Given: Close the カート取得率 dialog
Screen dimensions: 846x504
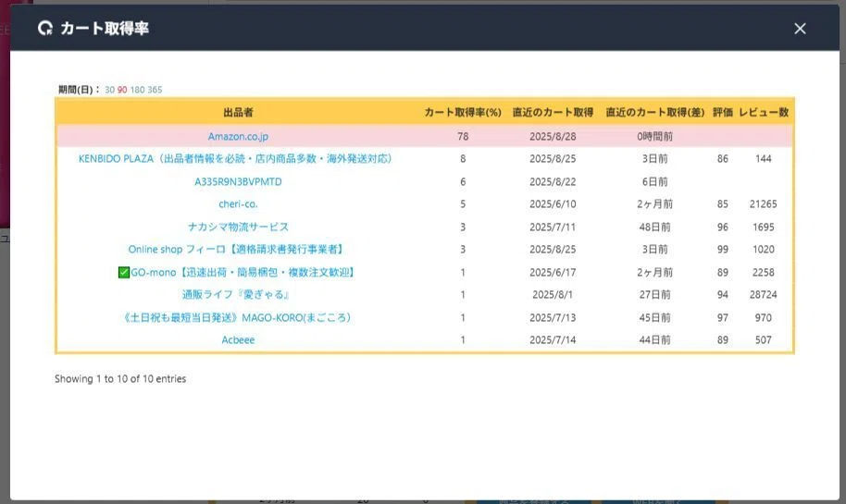Looking at the screenshot, I should [800, 29].
